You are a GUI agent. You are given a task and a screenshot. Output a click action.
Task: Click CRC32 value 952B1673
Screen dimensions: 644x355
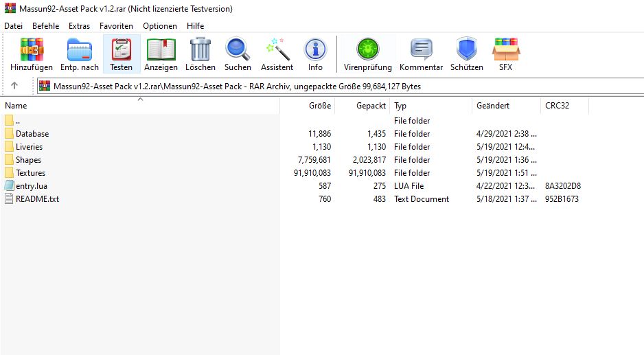562,199
